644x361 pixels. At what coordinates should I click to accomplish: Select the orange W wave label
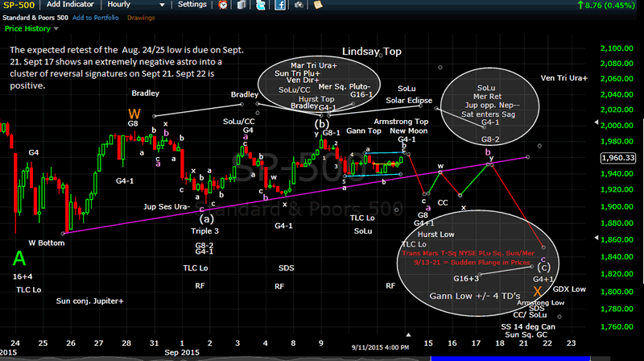[x=134, y=114]
